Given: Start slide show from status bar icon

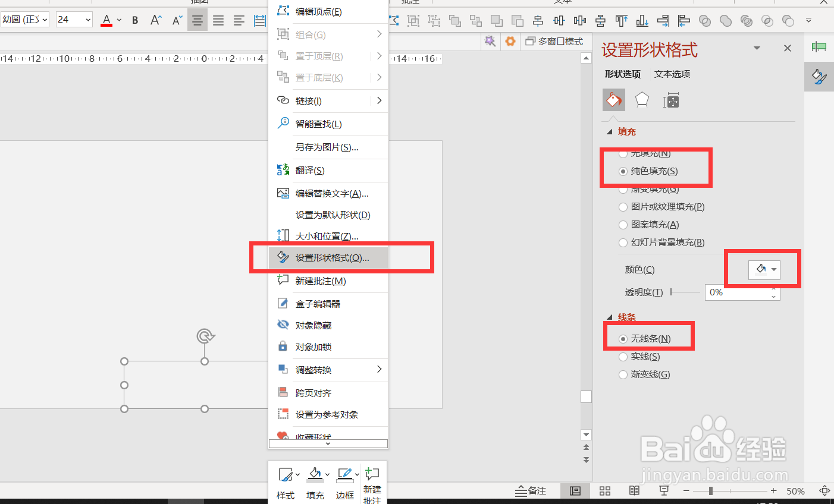Looking at the screenshot, I should click(x=664, y=491).
